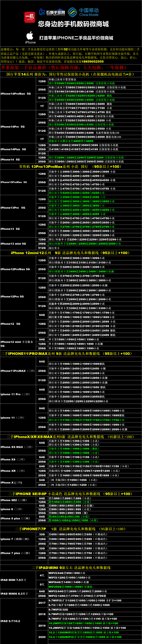This screenshot has height=644, width=142.
Task: Select the iPhone12 mini 不分版本 label
Action: 17,344
